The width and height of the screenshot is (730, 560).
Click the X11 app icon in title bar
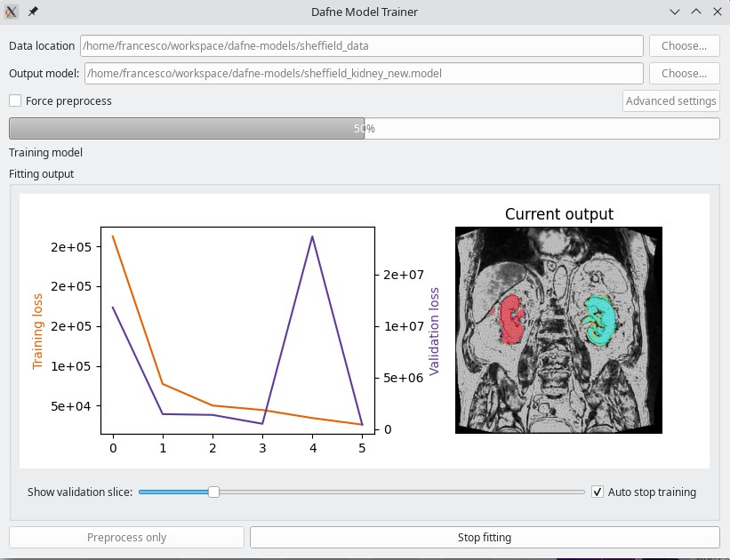[x=12, y=12]
